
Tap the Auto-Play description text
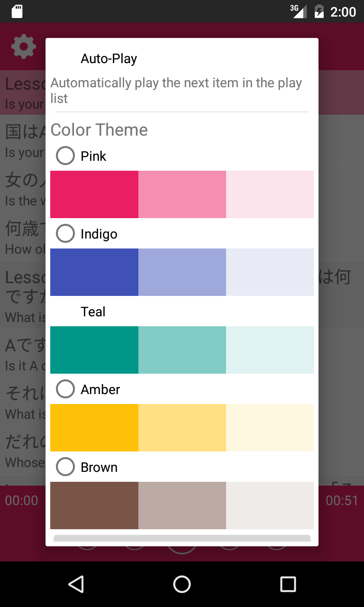176,90
